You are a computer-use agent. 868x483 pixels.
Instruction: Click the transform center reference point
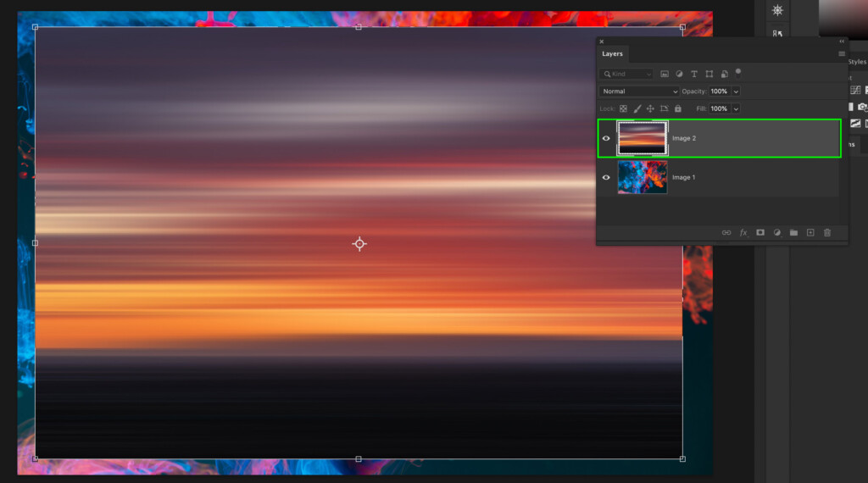click(x=359, y=244)
